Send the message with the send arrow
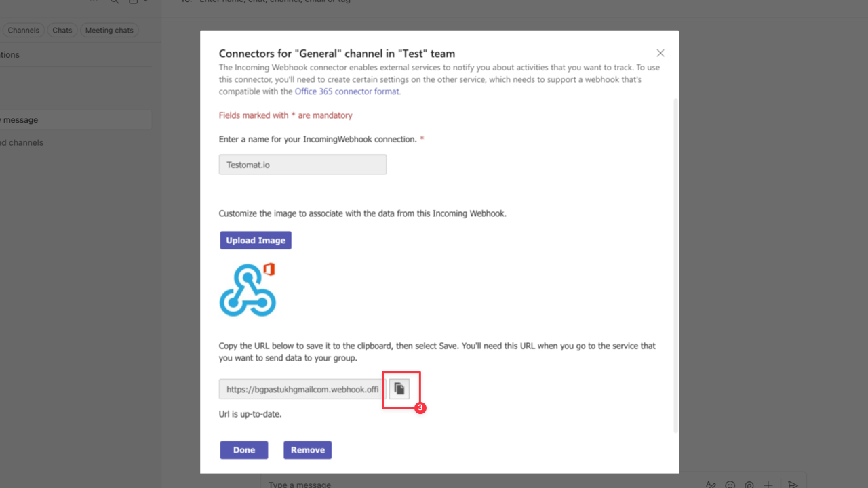This screenshot has height=488, width=868. [793, 485]
